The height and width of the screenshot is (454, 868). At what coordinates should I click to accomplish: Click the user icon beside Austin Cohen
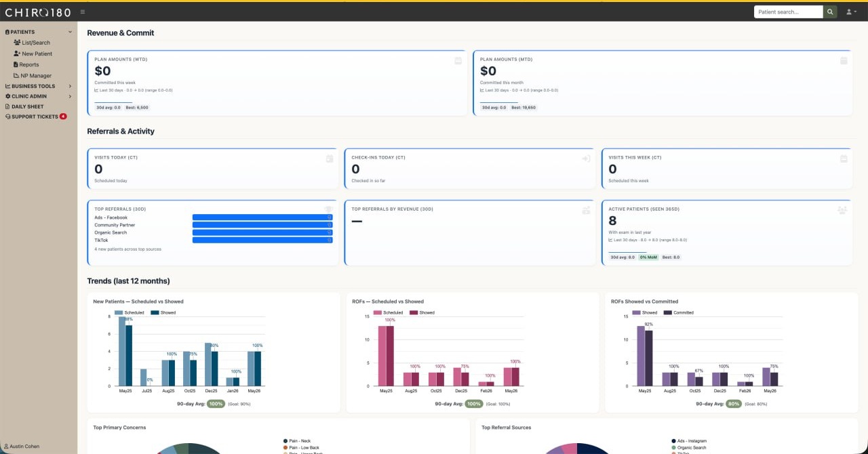6,447
